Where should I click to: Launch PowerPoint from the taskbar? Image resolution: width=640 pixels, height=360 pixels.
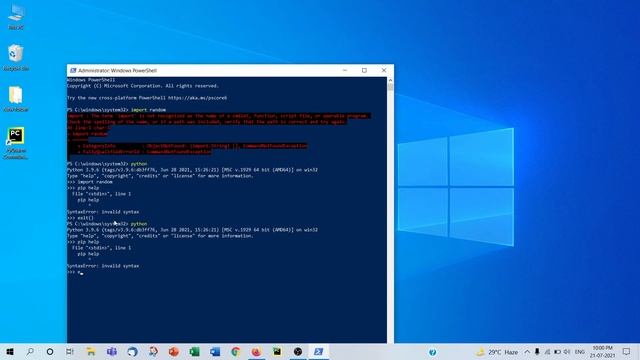pyautogui.click(x=174, y=351)
